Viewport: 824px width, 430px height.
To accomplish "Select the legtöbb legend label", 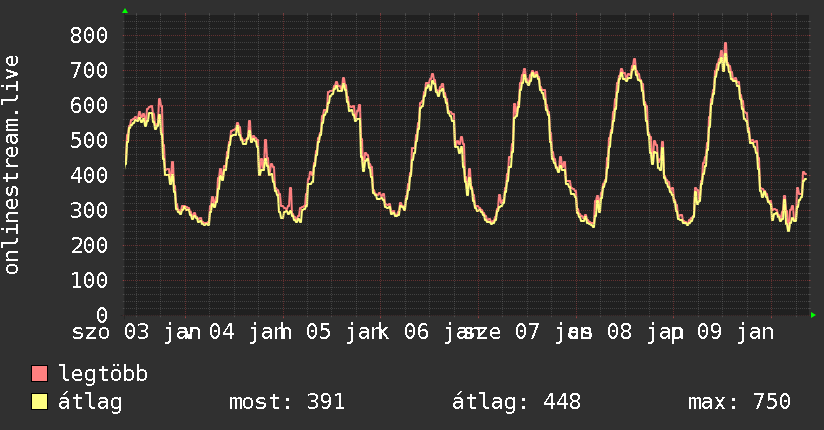I will tap(103, 373).
